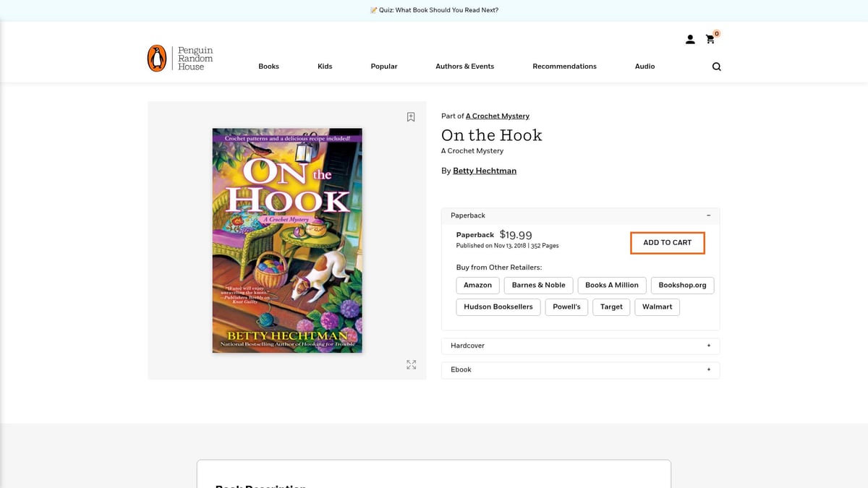Screen dimensions: 868x488
Task: Add the paperback to cart
Action: 667,243
